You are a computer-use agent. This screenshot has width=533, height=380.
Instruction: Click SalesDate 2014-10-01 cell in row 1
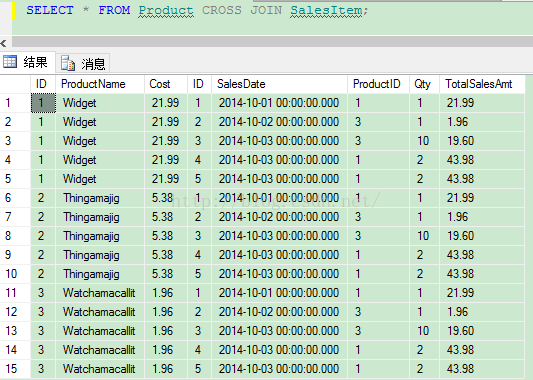[x=279, y=103]
